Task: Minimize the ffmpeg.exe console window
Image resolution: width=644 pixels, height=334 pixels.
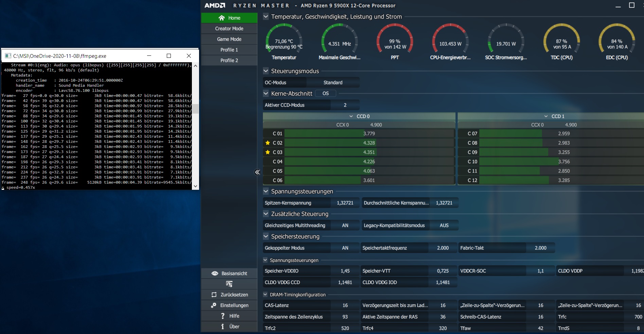Action: click(149, 56)
